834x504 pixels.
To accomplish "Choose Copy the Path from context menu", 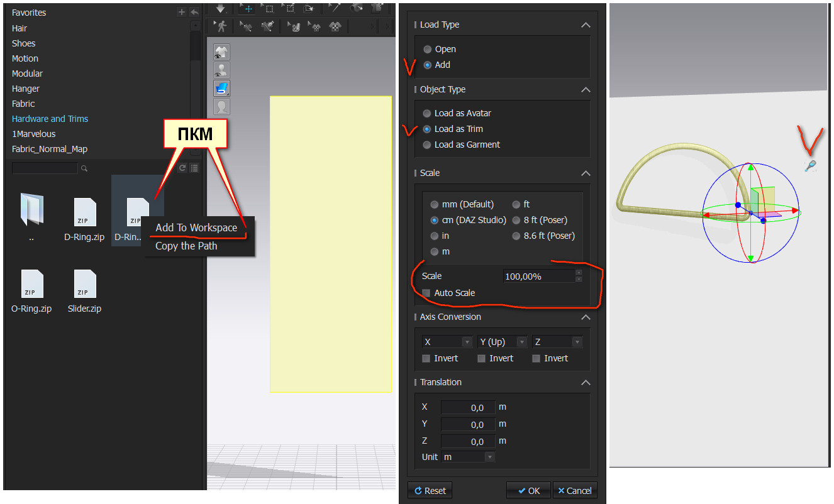I will [x=186, y=246].
